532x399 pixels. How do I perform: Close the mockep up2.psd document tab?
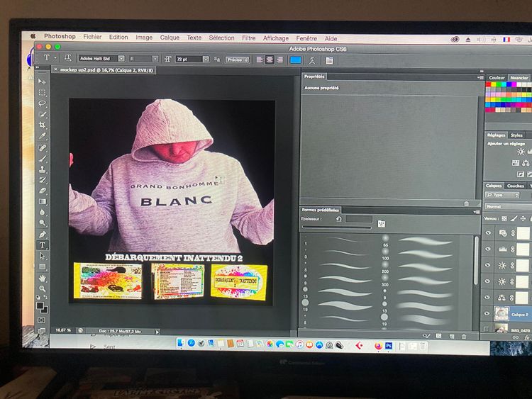(x=55, y=69)
